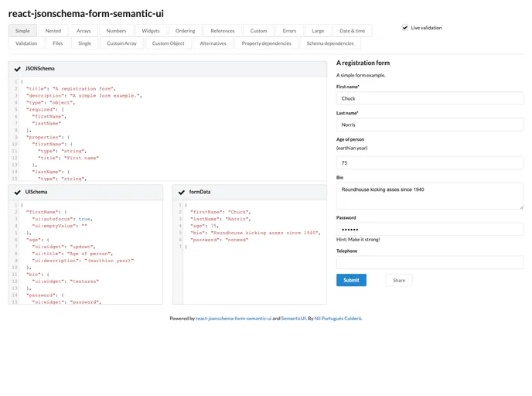
Task: Click into the Last name field
Action: point(430,125)
